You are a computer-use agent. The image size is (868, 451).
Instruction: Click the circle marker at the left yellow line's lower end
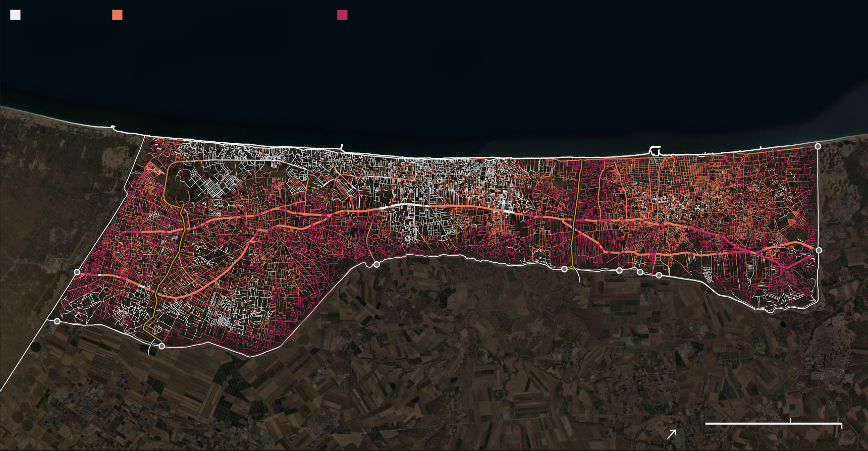click(x=161, y=346)
